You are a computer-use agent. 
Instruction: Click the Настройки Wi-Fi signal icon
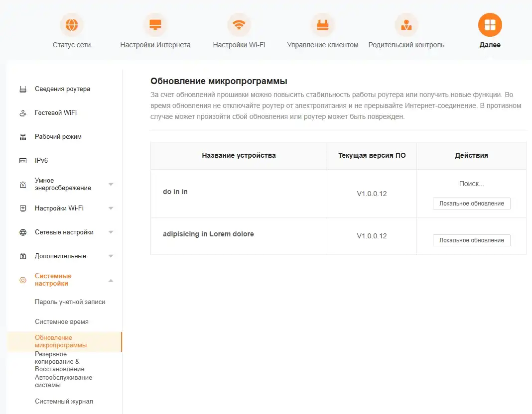(x=239, y=23)
